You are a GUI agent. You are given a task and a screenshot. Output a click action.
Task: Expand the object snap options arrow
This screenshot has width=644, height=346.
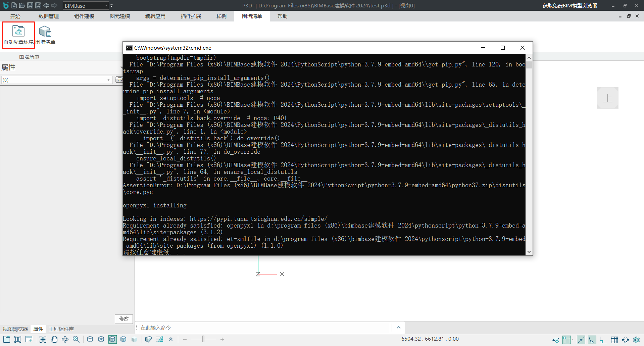573,339
